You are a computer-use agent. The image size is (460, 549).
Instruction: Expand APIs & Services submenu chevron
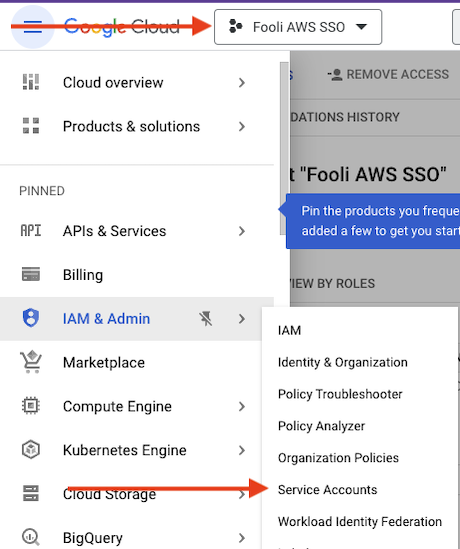(242, 231)
